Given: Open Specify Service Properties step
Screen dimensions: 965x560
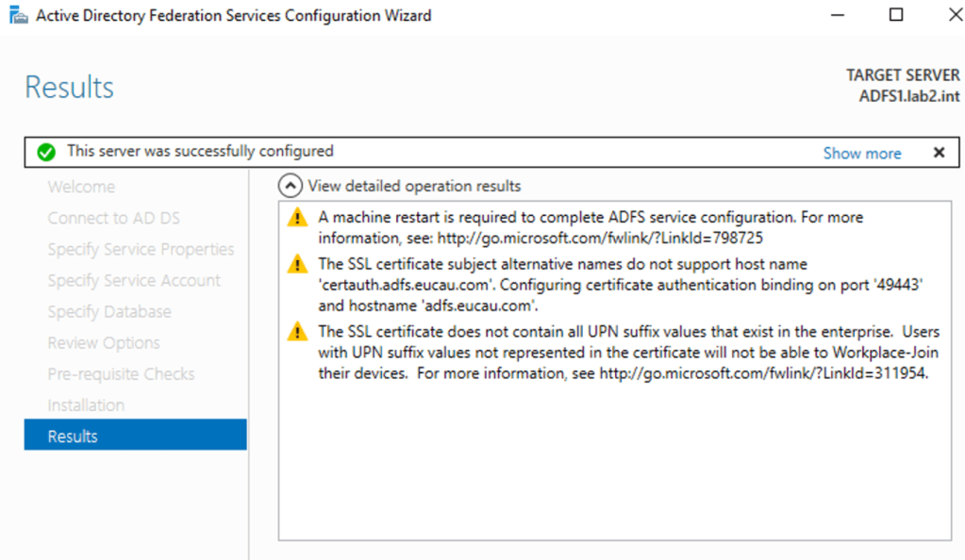Looking at the screenshot, I should point(141,249).
